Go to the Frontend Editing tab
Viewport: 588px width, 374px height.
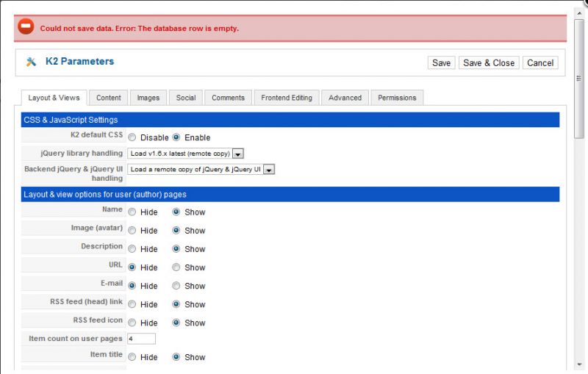pos(287,98)
